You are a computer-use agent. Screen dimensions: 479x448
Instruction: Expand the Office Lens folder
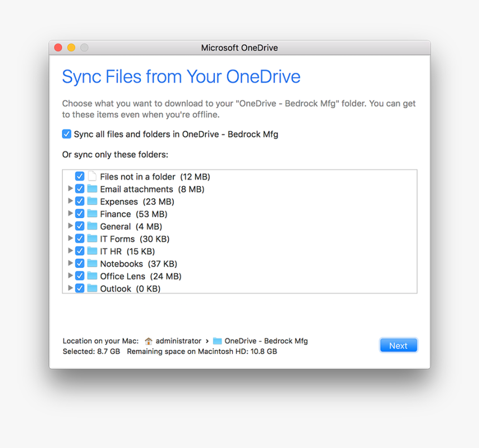point(70,275)
